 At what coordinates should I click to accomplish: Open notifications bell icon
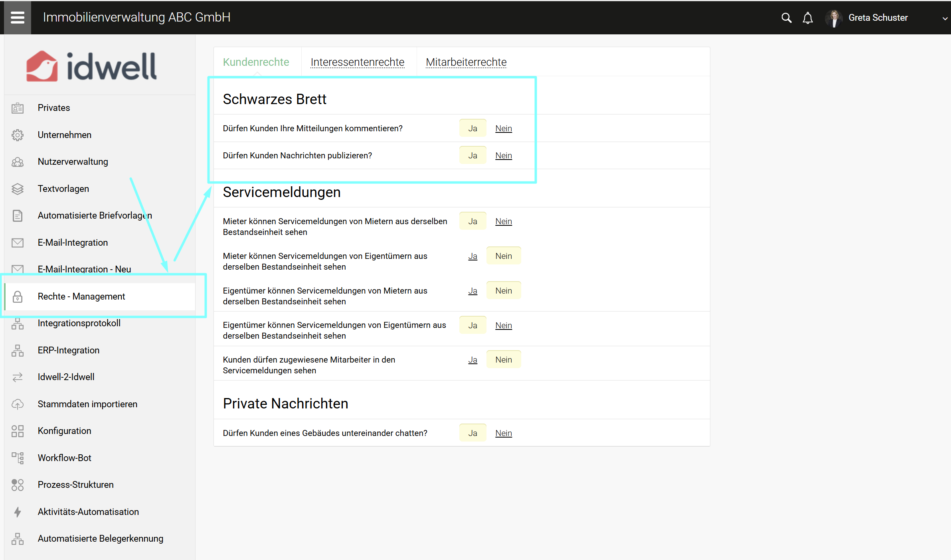pyautogui.click(x=807, y=18)
